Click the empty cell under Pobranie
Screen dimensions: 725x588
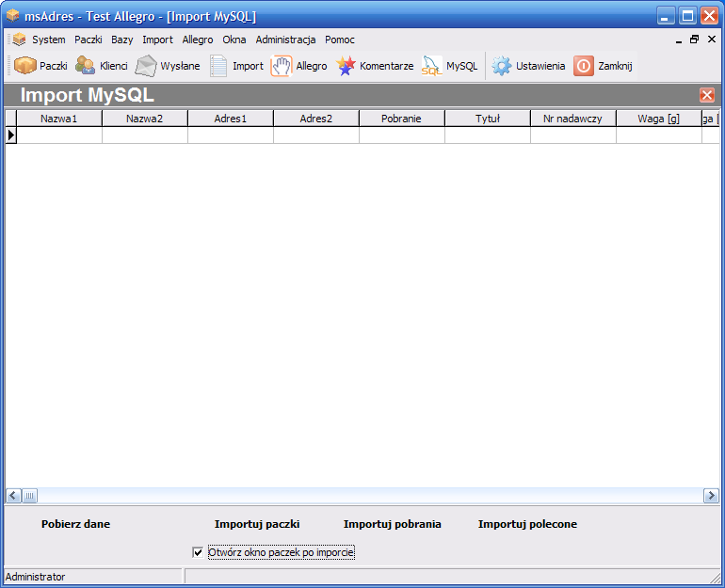click(402, 135)
